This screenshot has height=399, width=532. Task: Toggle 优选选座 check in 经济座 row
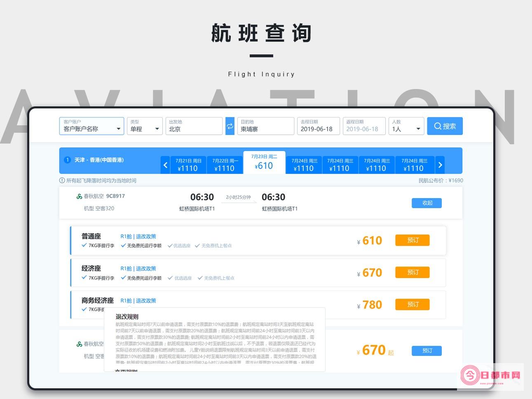click(170, 278)
